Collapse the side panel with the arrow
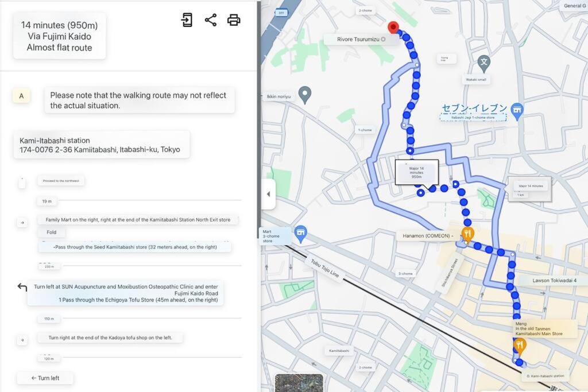The image size is (588, 392). click(268, 194)
